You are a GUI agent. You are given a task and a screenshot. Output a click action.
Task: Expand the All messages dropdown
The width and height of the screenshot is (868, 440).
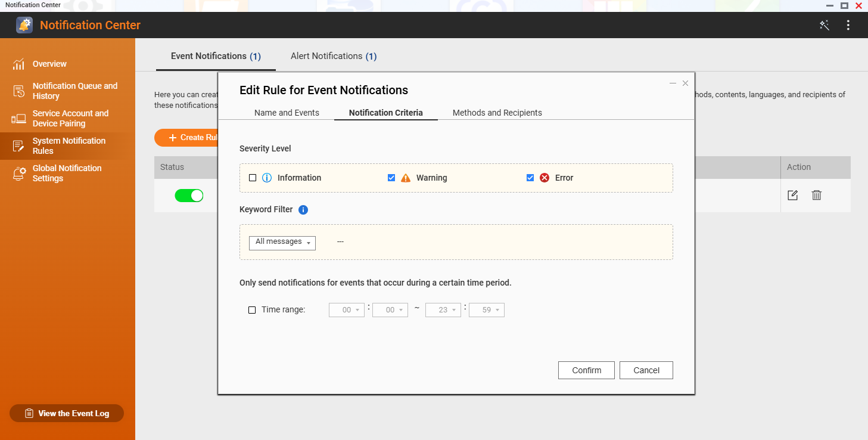tap(282, 243)
